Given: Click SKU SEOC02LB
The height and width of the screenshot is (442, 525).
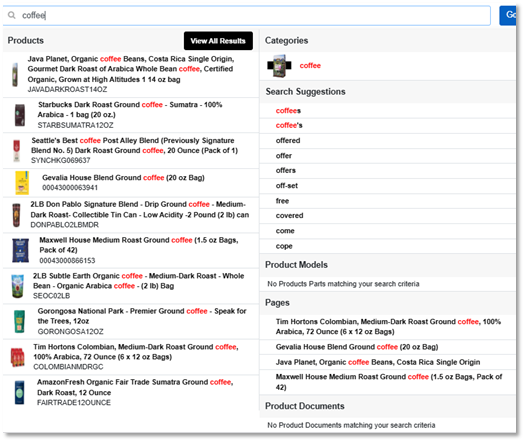Looking at the screenshot, I should coord(52,296).
